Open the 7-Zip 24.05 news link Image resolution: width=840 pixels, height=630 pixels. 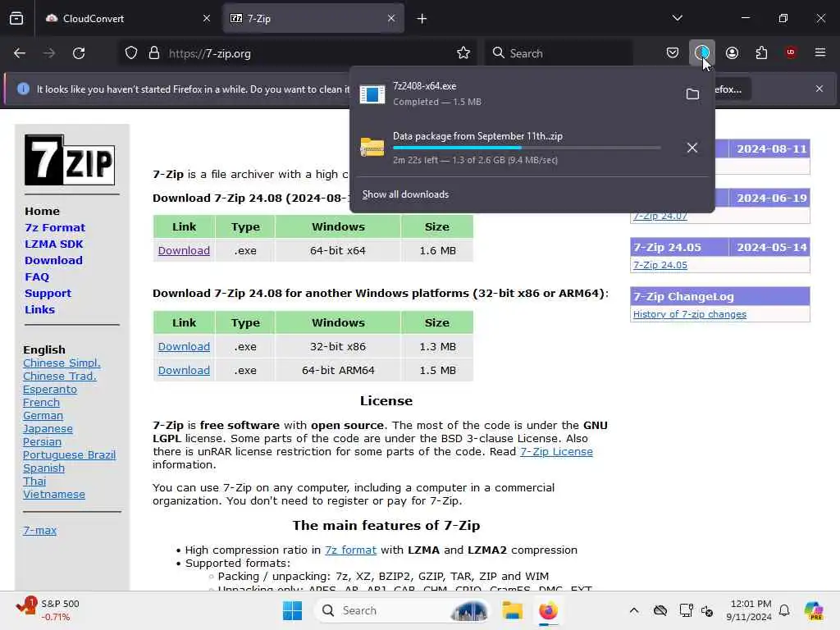tap(660, 265)
